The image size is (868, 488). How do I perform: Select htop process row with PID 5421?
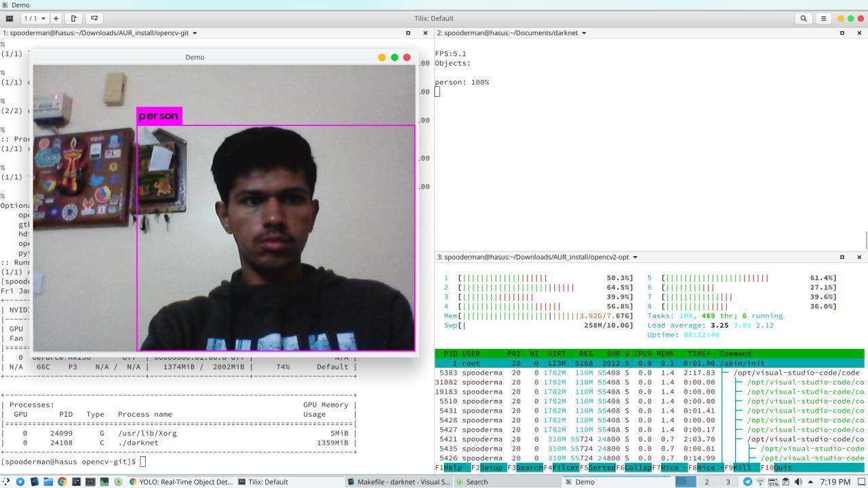[650, 439]
